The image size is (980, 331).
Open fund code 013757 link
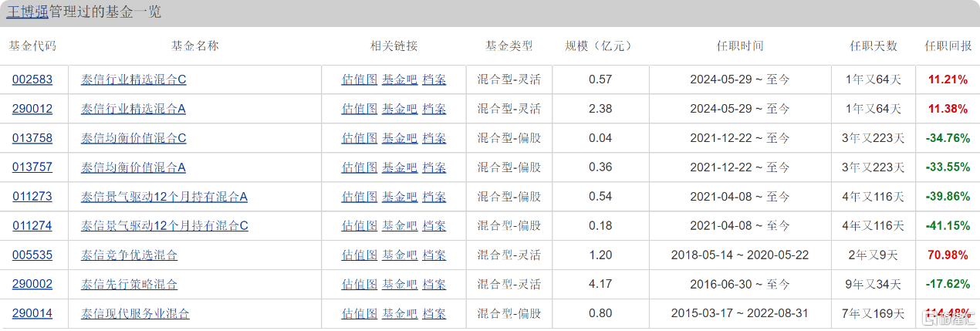pyautogui.click(x=32, y=167)
